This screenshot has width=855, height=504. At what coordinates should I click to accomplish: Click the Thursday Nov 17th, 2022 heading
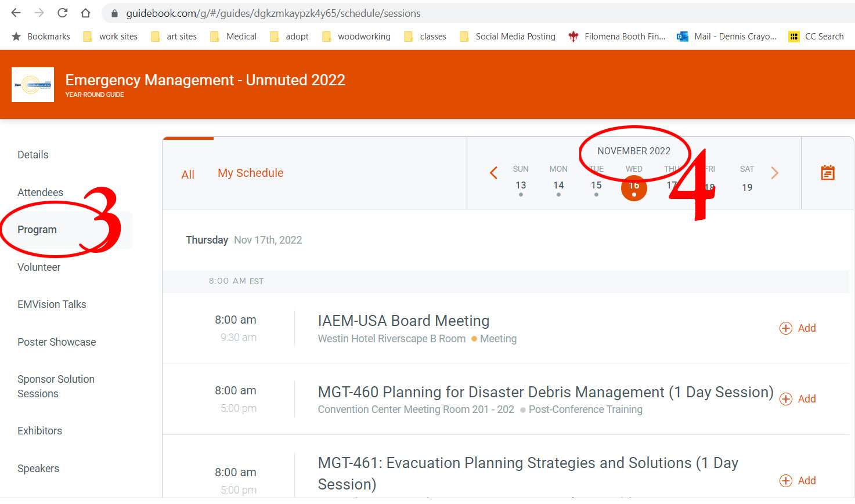(244, 240)
